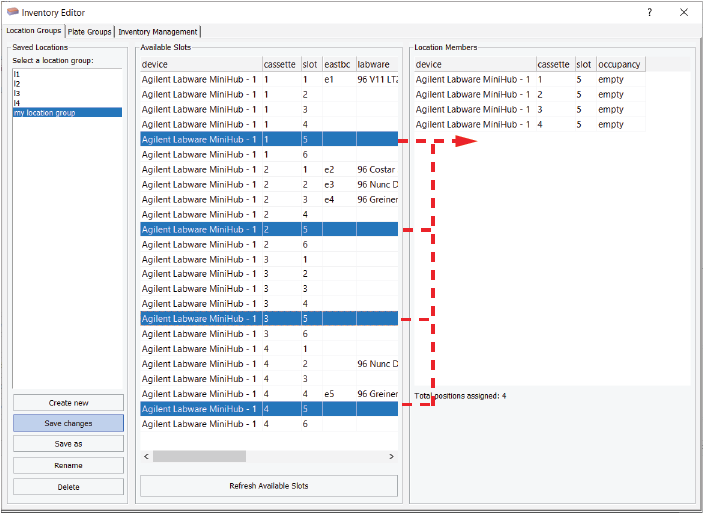Select Available Slots row cassette 3 slot 6
Screen dimensions: 703x513
[x=269, y=334]
